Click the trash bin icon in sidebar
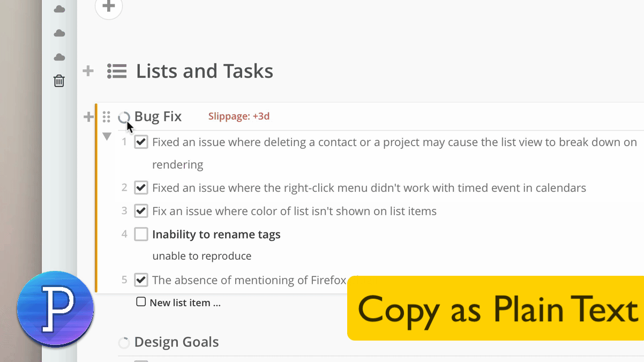This screenshot has width=644, height=362. [x=59, y=81]
